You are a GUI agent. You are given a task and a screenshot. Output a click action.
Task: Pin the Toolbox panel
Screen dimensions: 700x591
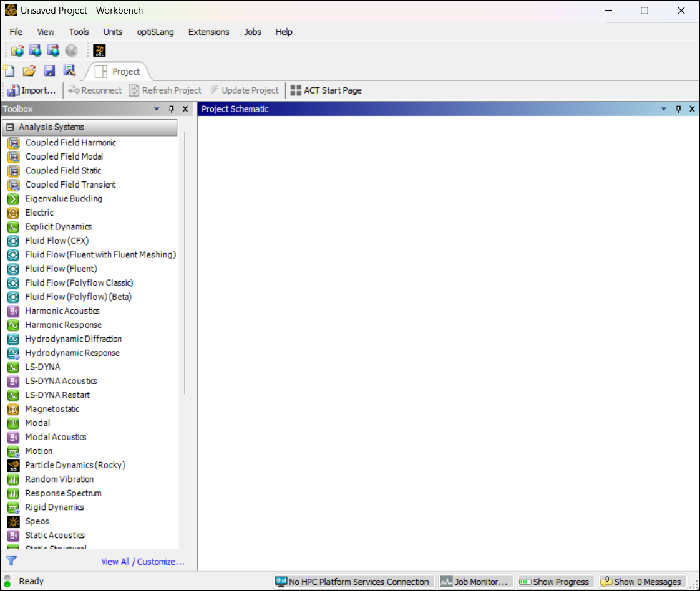pyautogui.click(x=172, y=109)
